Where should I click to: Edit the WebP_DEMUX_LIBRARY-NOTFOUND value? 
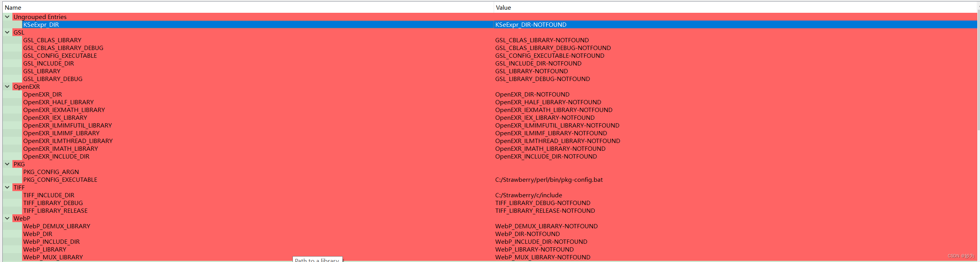[546, 226]
